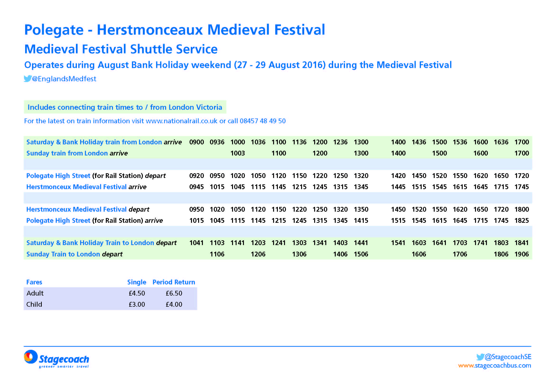Image resolution: width=555 pixels, height=392 pixels.
Task: Click the 1841 Saturday train to London time
Action: [x=522, y=243]
